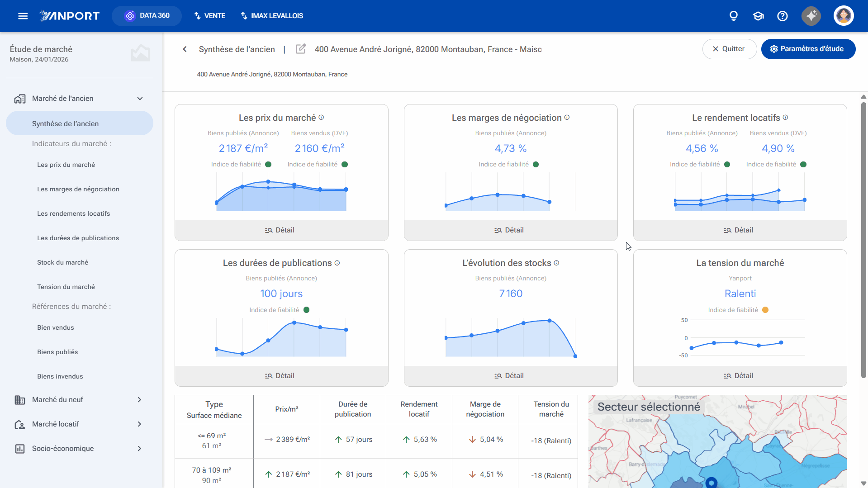
Task: Open Paramètres d'étude
Action: [808, 49]
